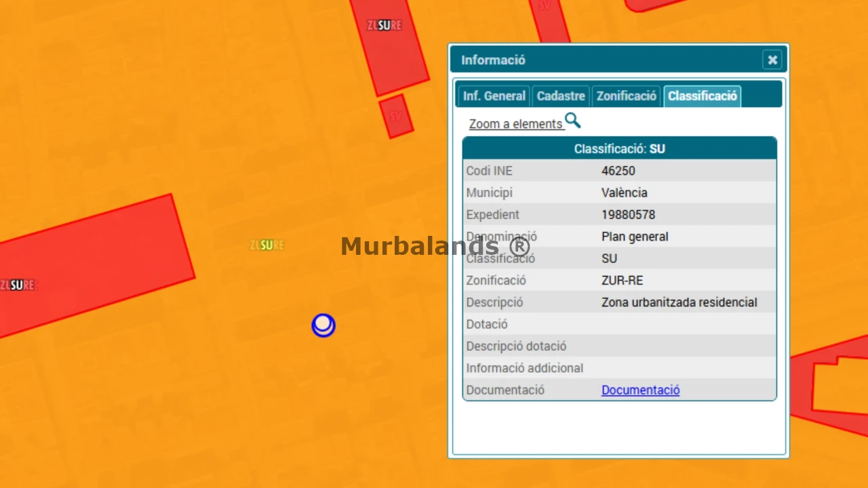Open the Documentació link
Viewport: 868px width, 488px height.
tap(640, 390)
